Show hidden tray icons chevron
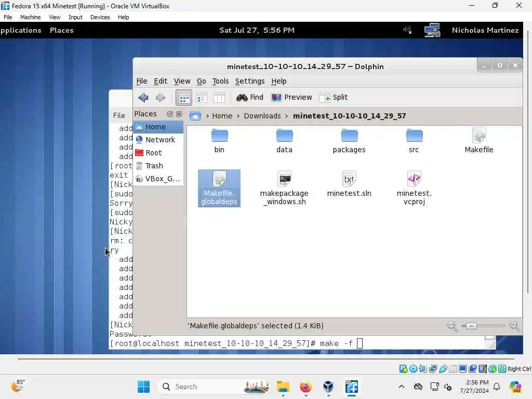This screenshot has width=532, height=399. pos(402,387)
